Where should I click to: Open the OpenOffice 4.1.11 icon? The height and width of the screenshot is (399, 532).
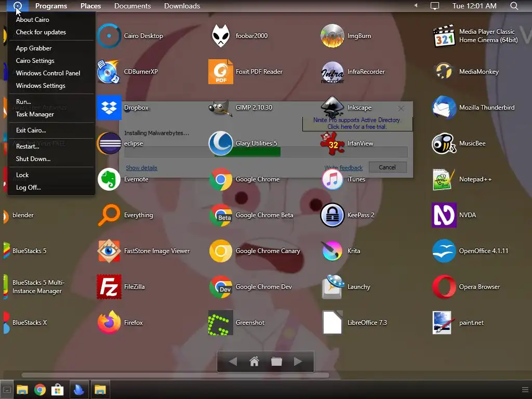click(444, 251)
